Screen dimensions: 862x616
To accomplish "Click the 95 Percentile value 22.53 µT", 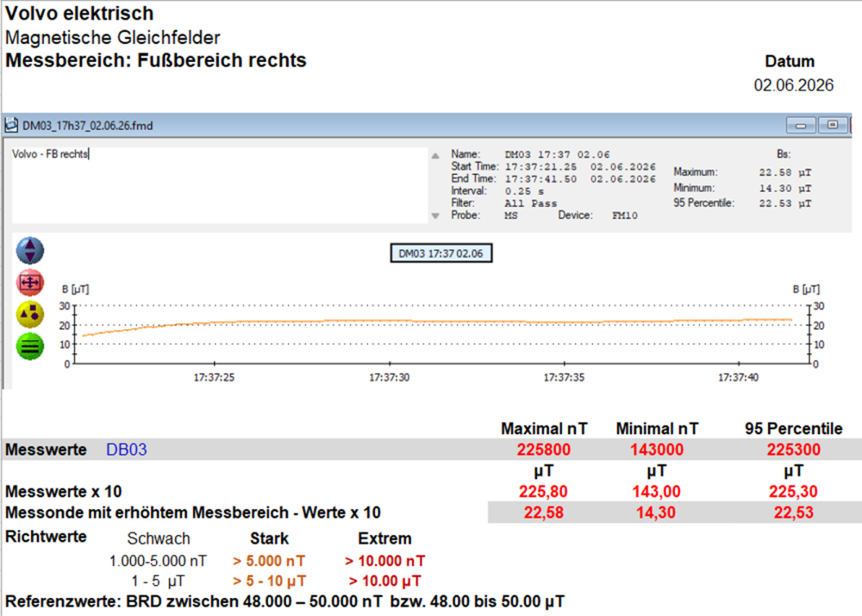I will [785, 203].
